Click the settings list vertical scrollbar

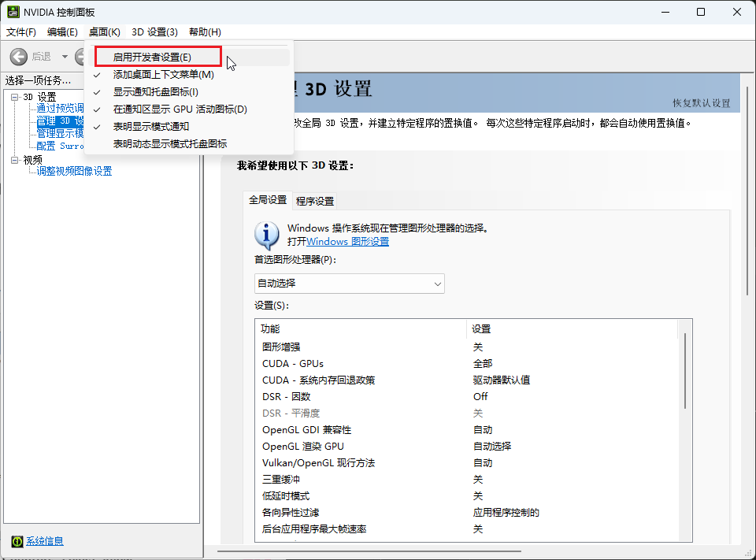[684, 370]
